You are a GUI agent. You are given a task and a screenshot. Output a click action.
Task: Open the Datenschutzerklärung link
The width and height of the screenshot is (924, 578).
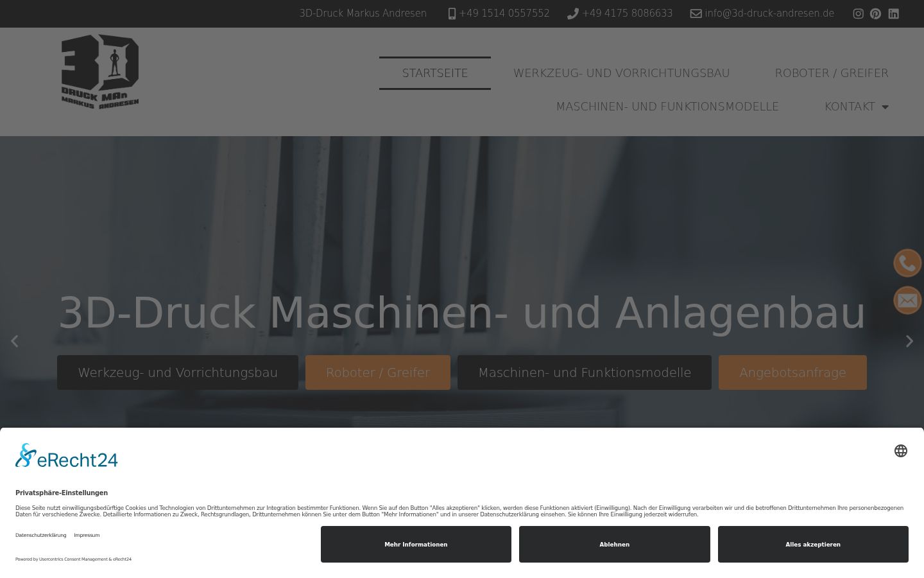[x=40, y=535]
